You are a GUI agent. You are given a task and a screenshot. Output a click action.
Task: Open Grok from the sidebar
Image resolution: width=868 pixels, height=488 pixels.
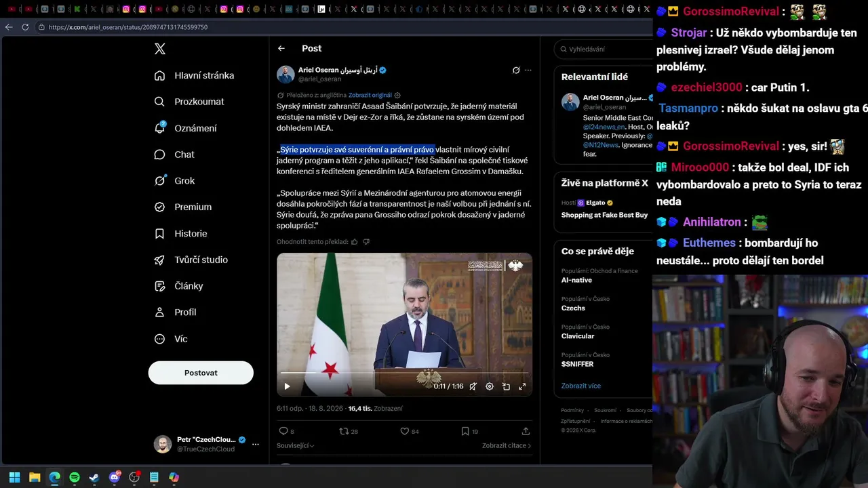point(174,181)
